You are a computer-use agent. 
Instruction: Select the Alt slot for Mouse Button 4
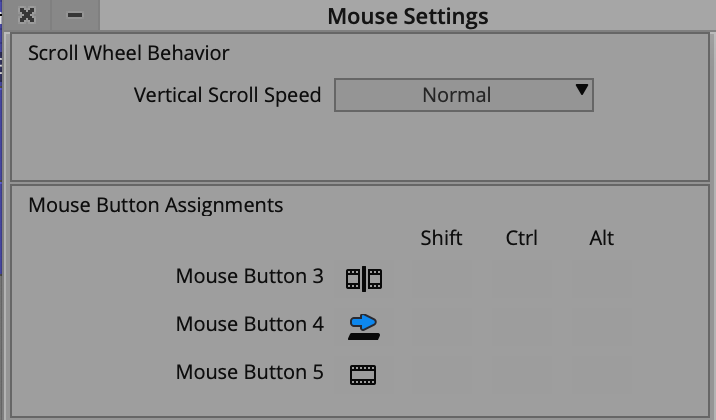[x=601, y=327]
